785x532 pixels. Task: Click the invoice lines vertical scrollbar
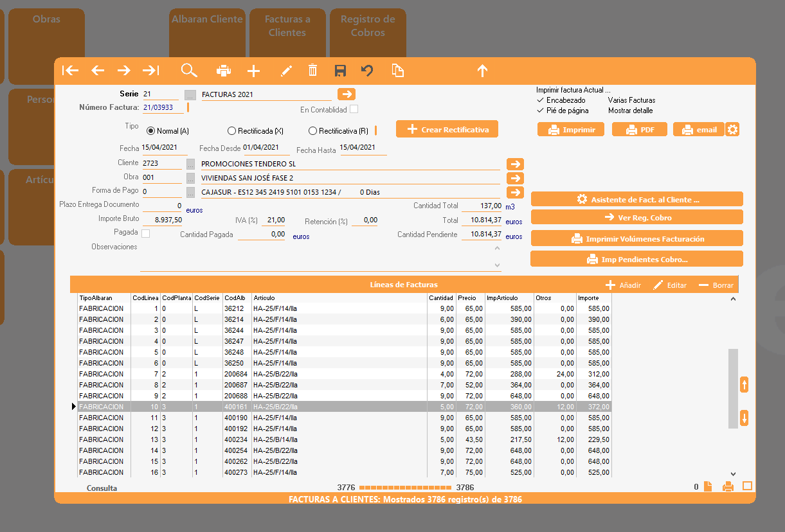tap(733, 388)
